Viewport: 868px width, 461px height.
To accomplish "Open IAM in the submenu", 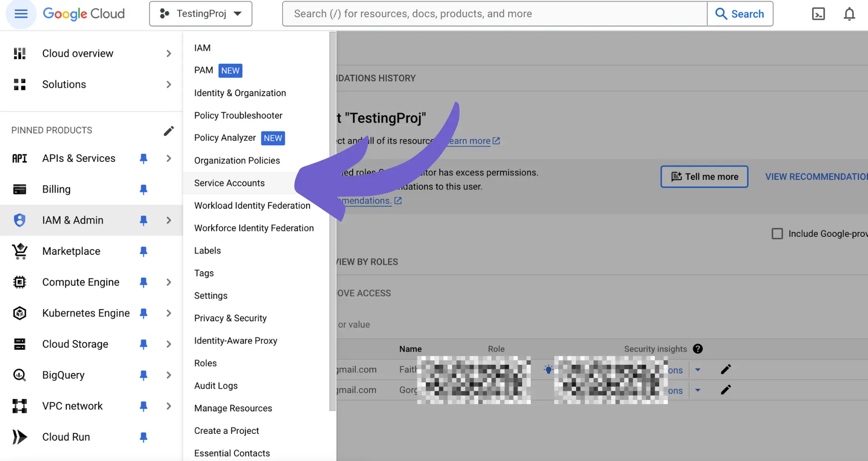I will click(202, 48).
